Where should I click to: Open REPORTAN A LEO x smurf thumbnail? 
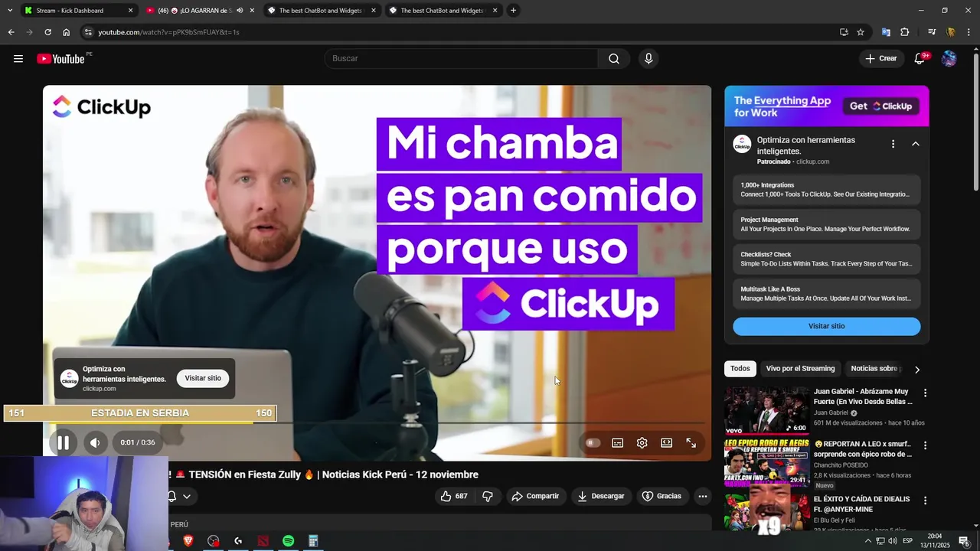click(767, 461)
